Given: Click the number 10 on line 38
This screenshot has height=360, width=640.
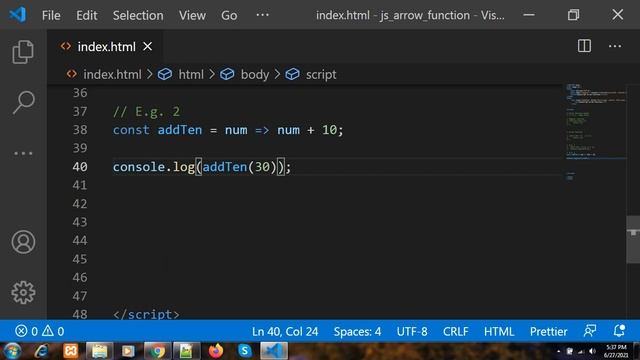Looking at the screenshot, I should tap(329, 130).
